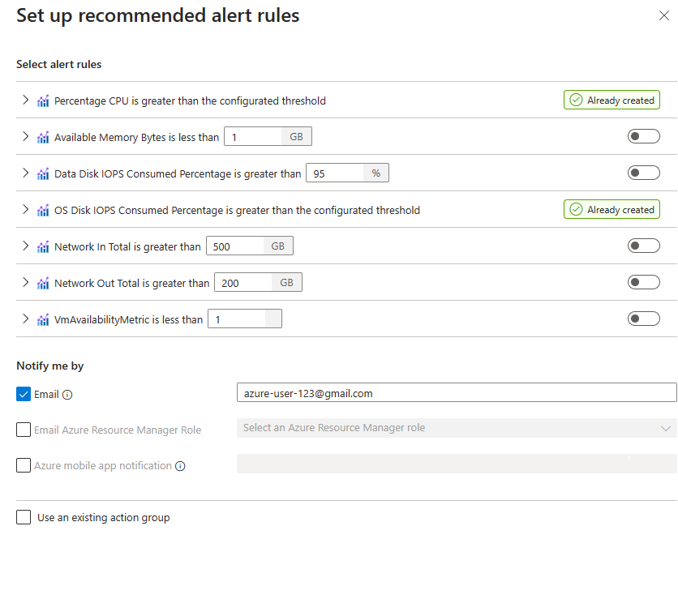Enable the Network Out Total alert rule
The image size is (678, 616).
coord(643,281)
